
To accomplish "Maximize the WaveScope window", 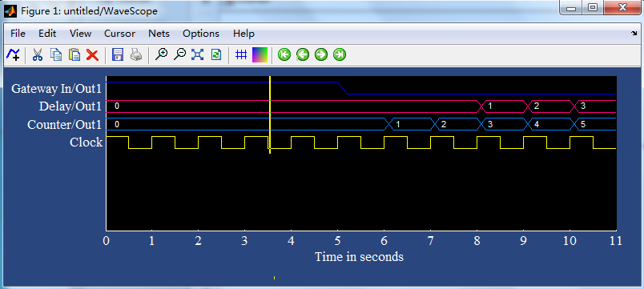I will point(592,8).
